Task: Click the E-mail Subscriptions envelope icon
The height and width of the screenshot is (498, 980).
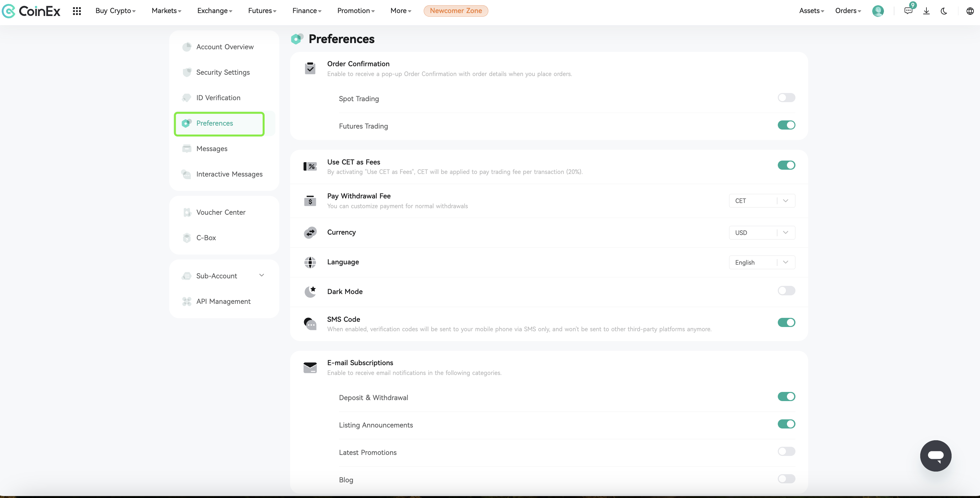Action: coord(310,367)
